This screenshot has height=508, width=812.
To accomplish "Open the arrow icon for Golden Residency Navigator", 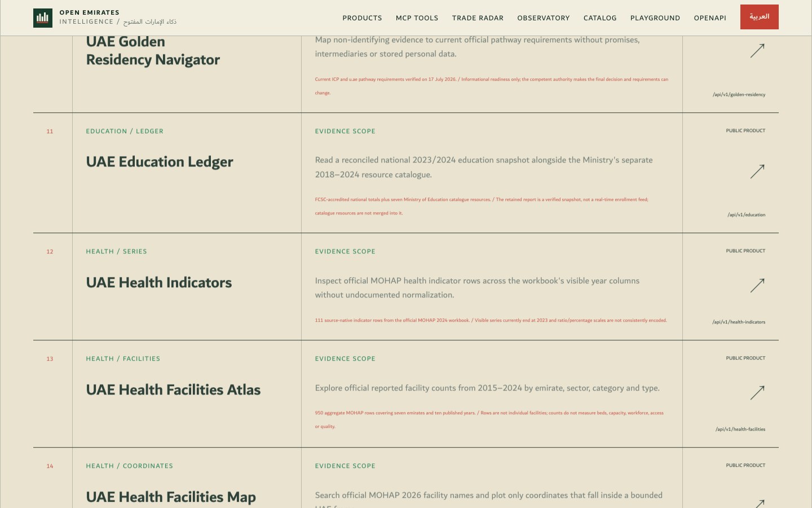I will coord(757,51).
